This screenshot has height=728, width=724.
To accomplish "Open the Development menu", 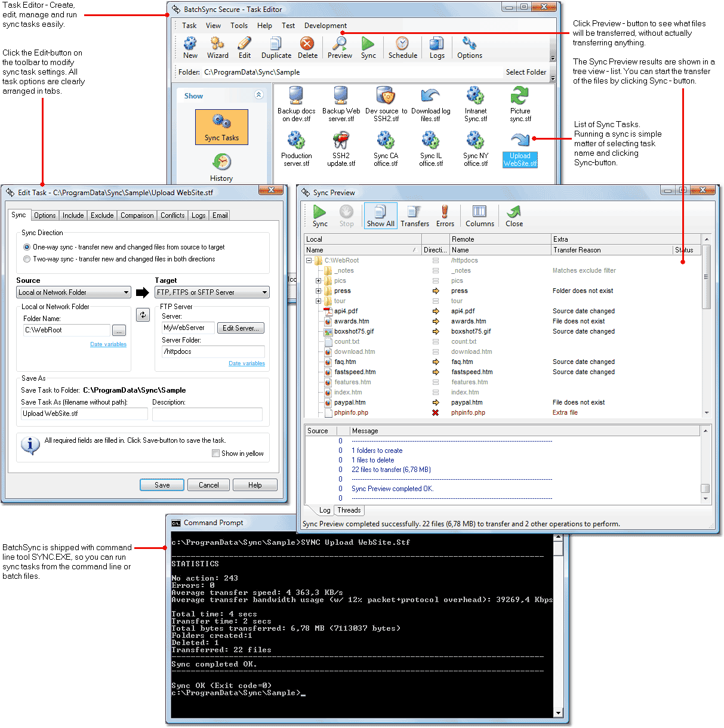I will click(x=325, y=25).
